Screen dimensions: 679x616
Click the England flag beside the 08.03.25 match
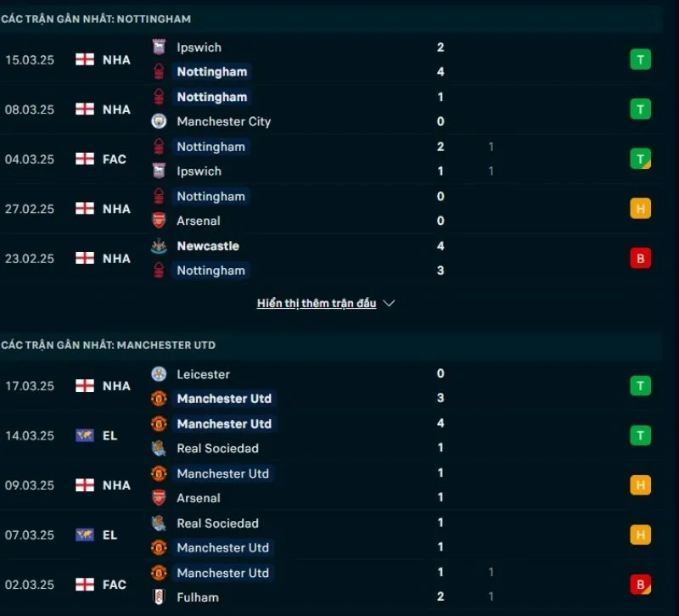(x=85, y=109)
